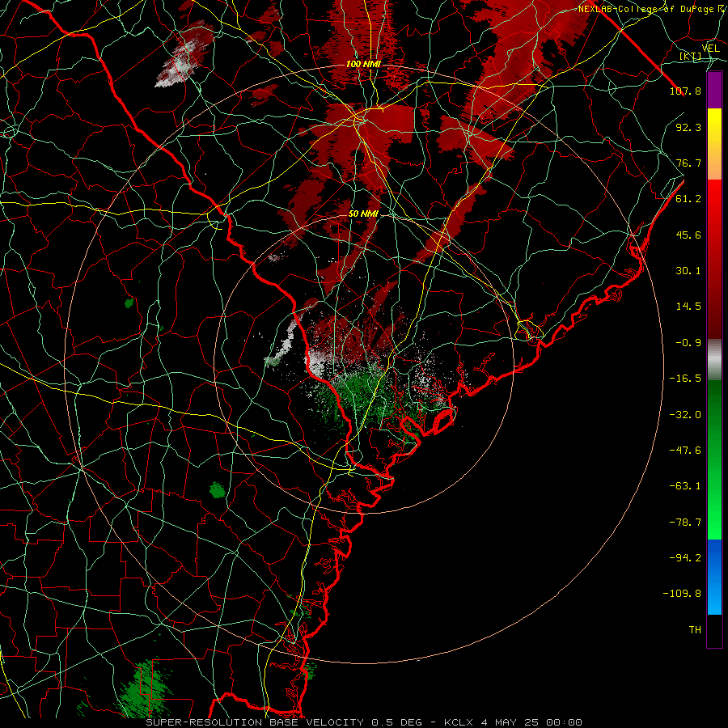This screenshot has height=728, width=728.
Task: Click the -78.7 value on velocity scale
Action: pos(685,523)
